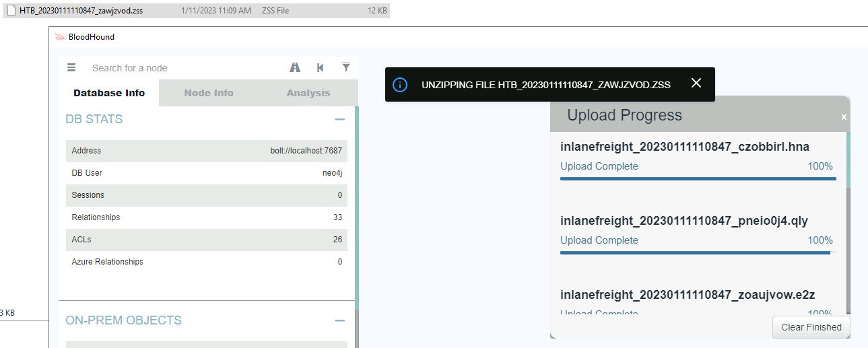Click the BloodHound window title text
This screenshot has width=868, height=348.
tap(92, 37)
